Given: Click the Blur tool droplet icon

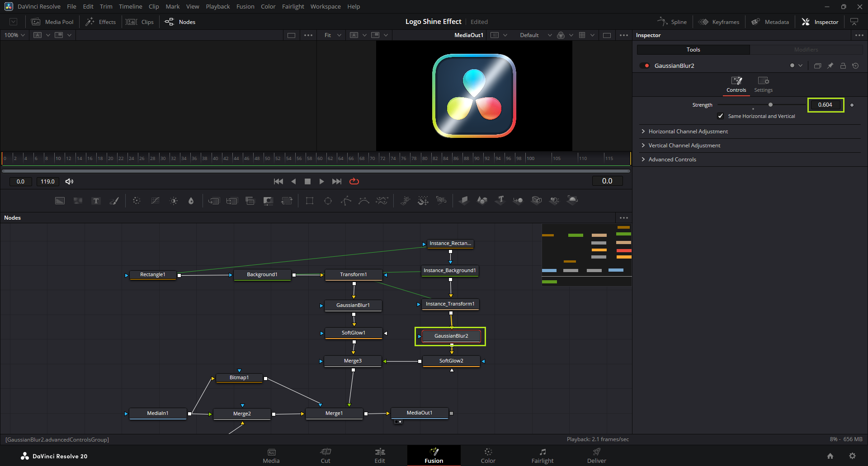Looking at the screenshot, I should point(191,201).
